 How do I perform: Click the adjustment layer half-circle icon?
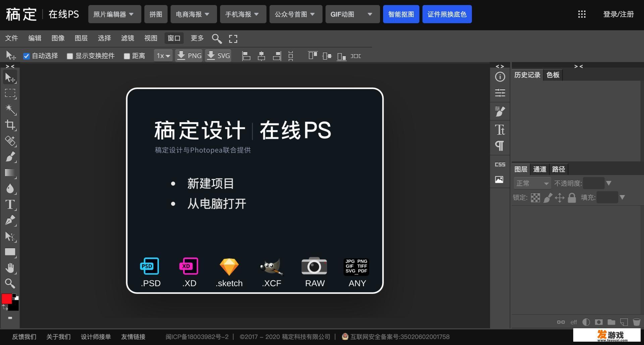point(586,322)
